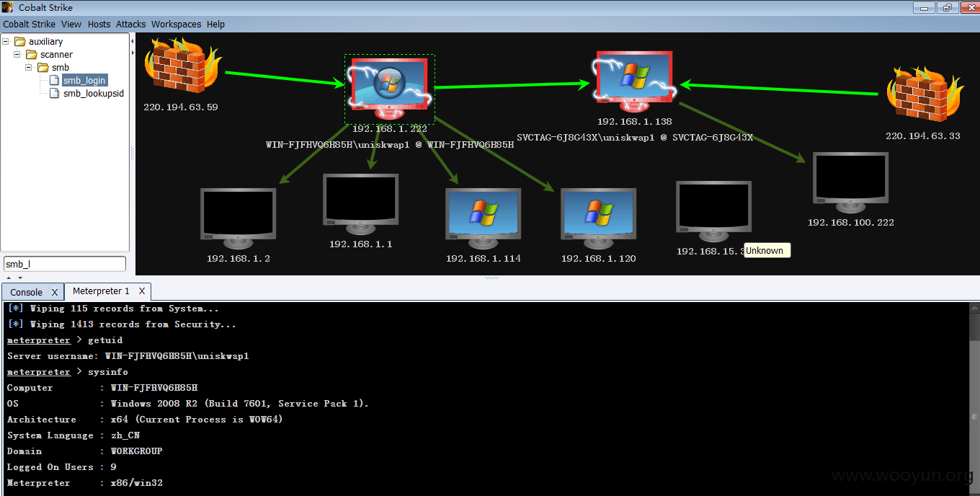Click the module search field containing smb_l
980x496 pixels.
65,264
